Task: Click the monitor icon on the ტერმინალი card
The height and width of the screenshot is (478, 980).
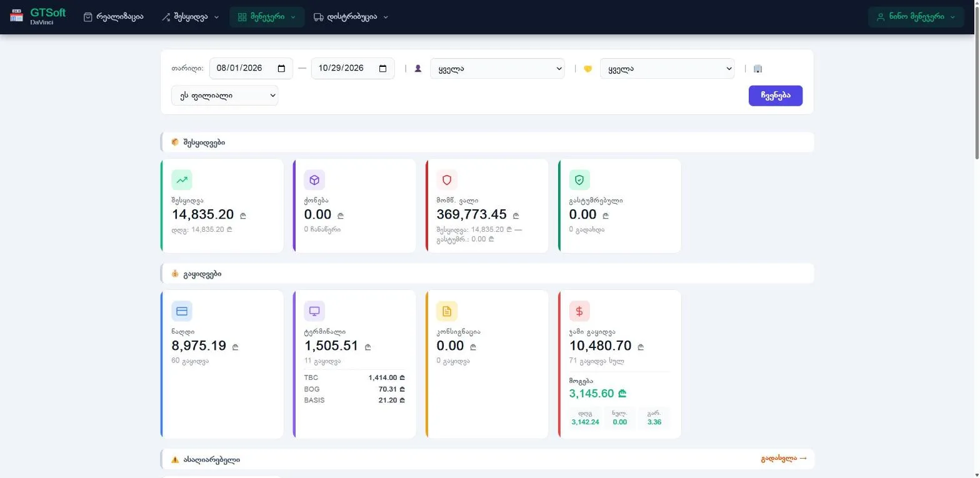Action: pos(314,311)
